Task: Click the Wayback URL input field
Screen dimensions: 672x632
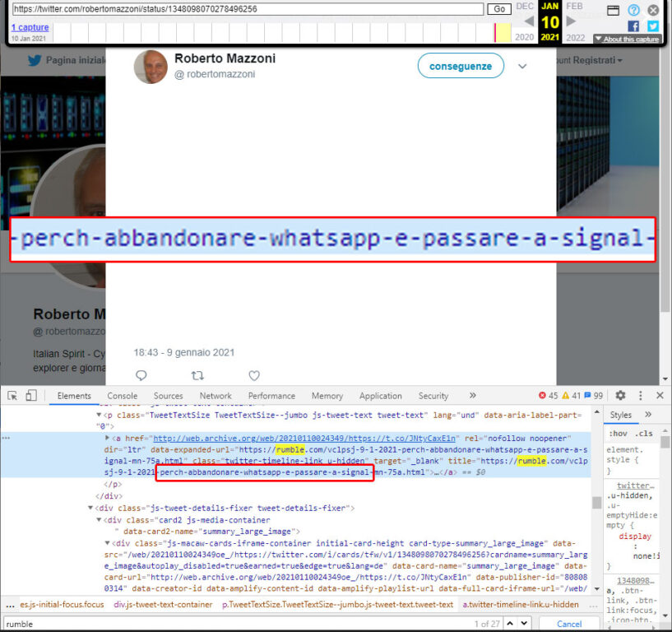Action: point(248,9)
